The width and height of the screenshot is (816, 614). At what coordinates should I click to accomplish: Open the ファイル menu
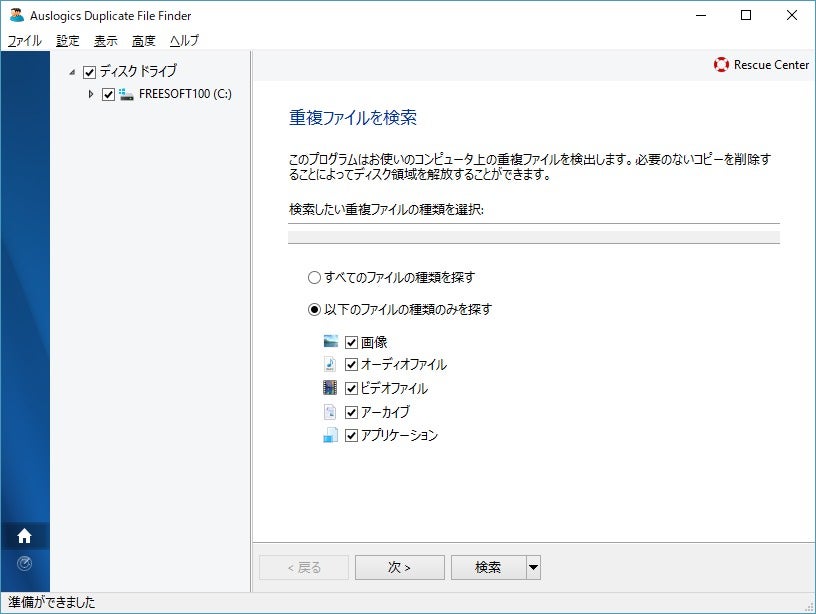pos(24,41)
